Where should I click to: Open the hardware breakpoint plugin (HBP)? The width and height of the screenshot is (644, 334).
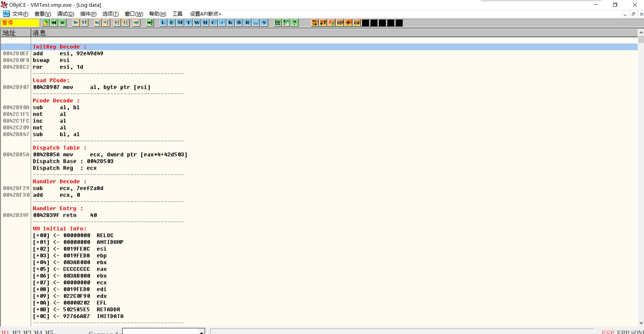coord(340,23)
